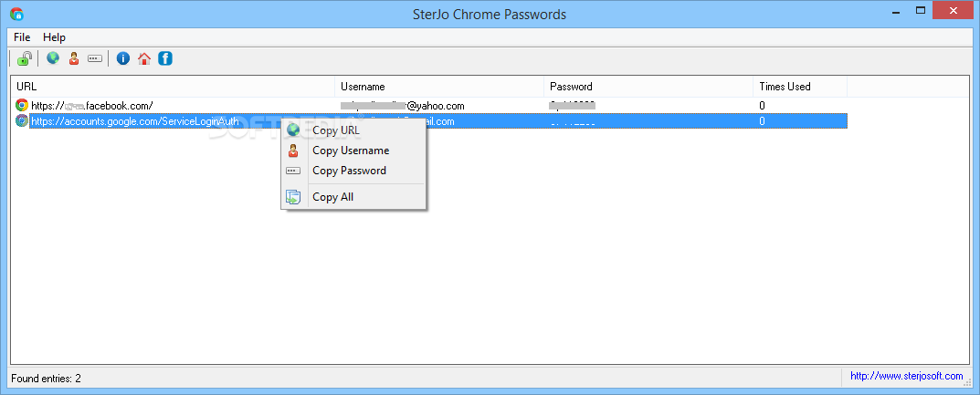Click the Copy Username person toolbar icon
The image size is (980, 395).
point(74,58)
